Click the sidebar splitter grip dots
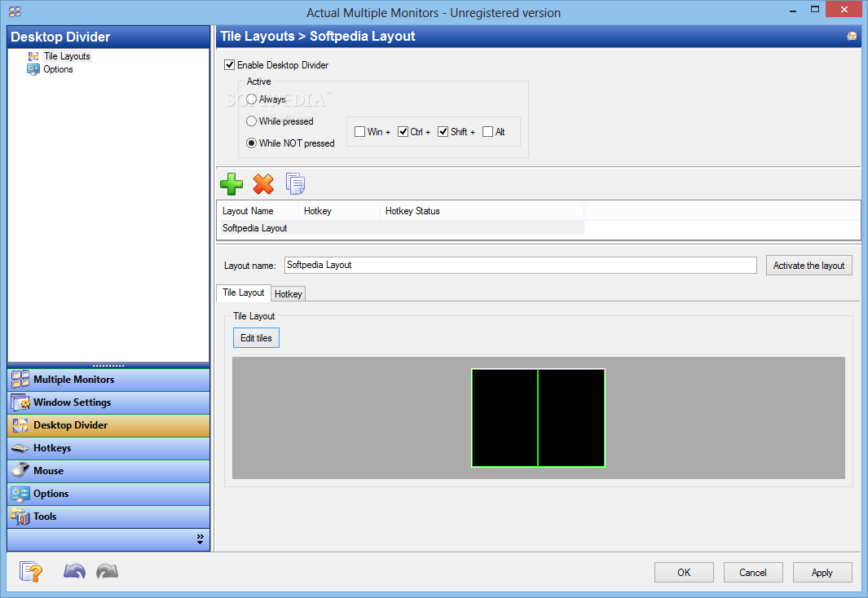 [108, 366]
